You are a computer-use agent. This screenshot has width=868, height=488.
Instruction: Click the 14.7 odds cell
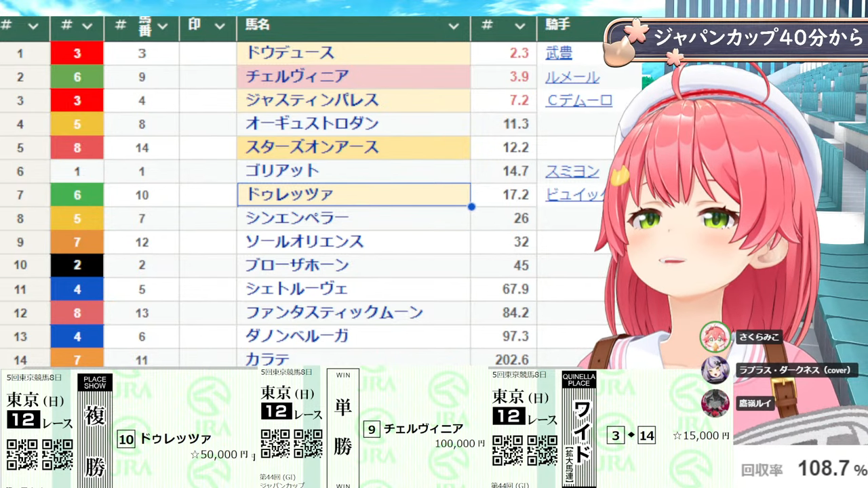503,171
